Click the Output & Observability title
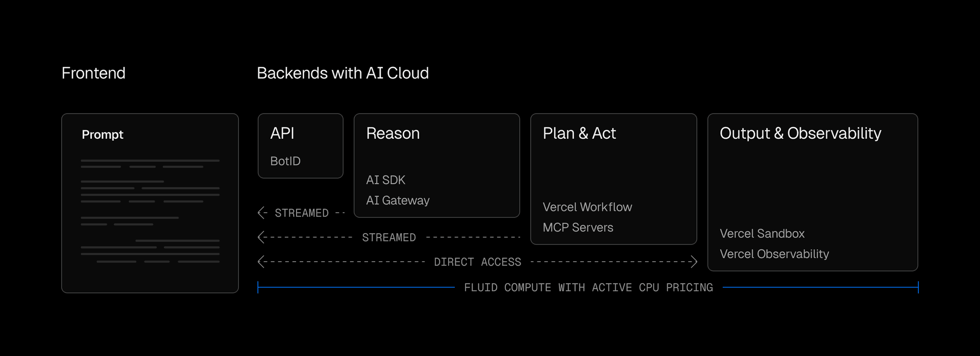980x356 pixels. (x=800, y=133)
